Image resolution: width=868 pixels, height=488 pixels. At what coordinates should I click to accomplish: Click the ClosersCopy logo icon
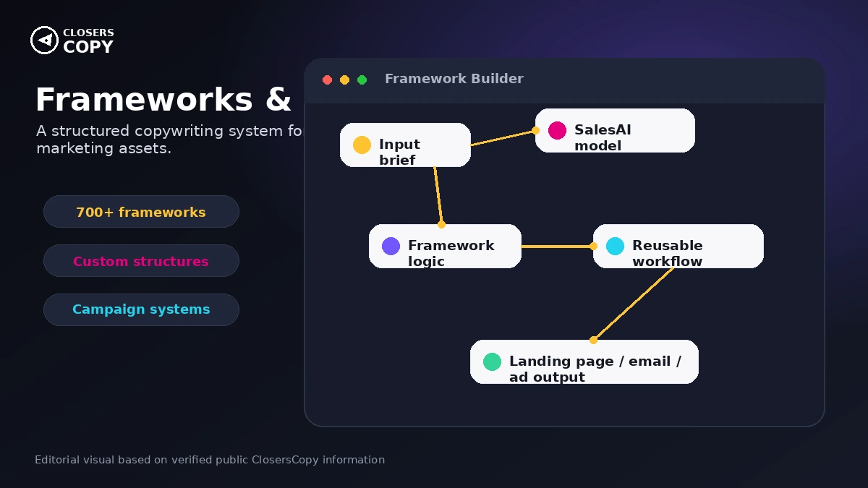pos(44,40)
